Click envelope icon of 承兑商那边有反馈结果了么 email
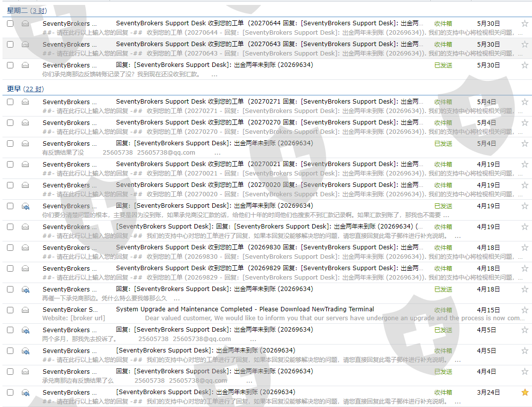 [x=25, y=371]
